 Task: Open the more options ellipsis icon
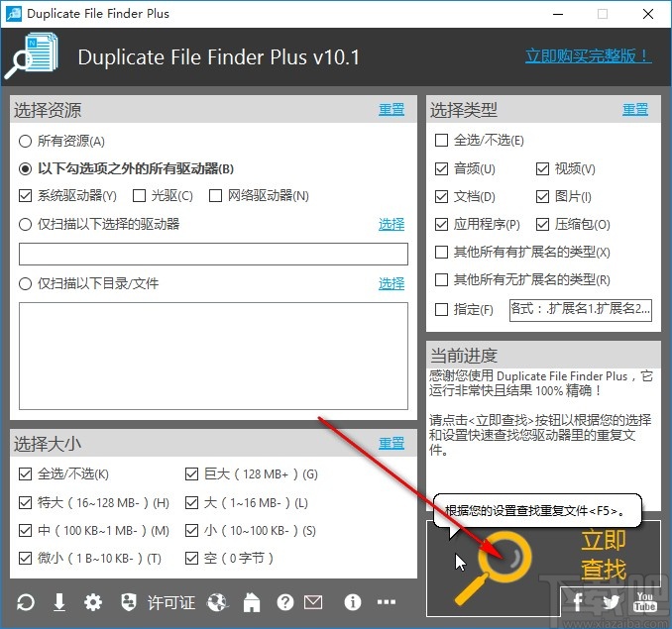pos(387,602)
